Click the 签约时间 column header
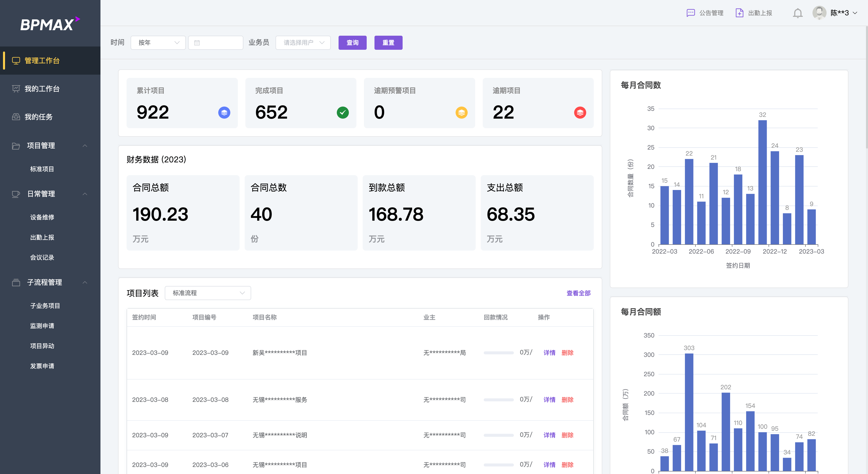This screenshot has width=868, height=474. tap(144, 317)
